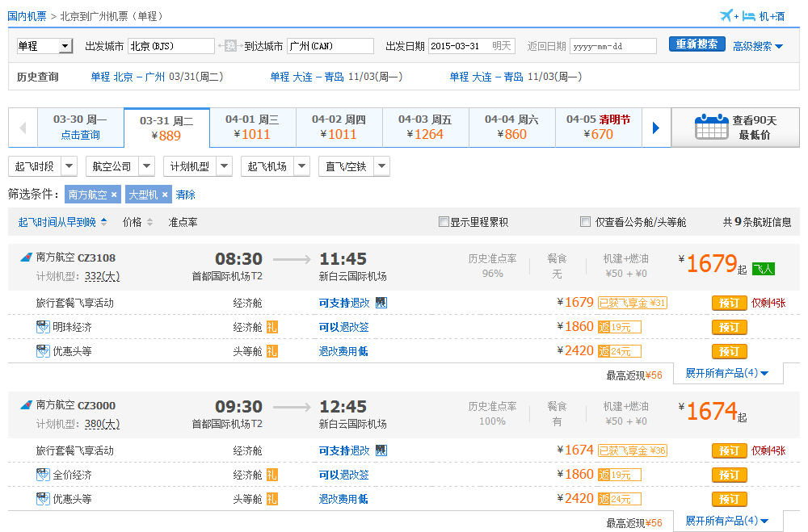Enable the 显示里程累积 checkbox
This screenshot has height=532, width=808.
click(x=444, y=221)
